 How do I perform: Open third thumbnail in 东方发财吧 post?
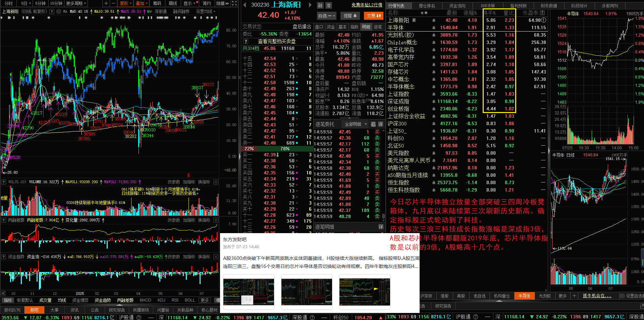[365, 292]
